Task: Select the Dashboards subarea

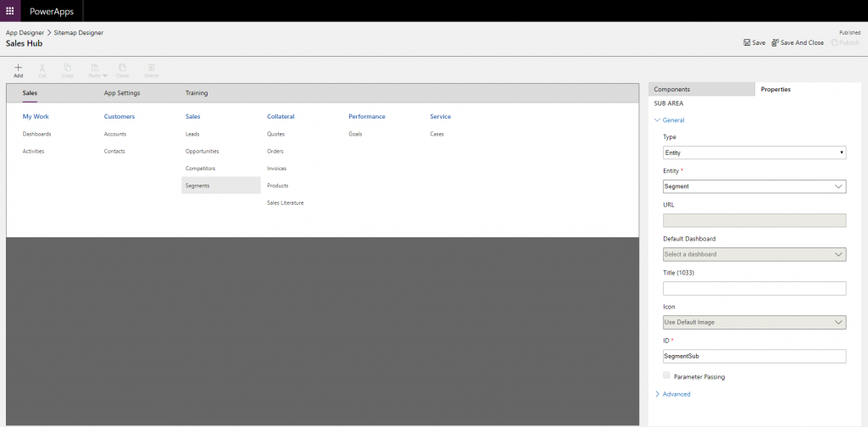Action: (x=36, y=134)
